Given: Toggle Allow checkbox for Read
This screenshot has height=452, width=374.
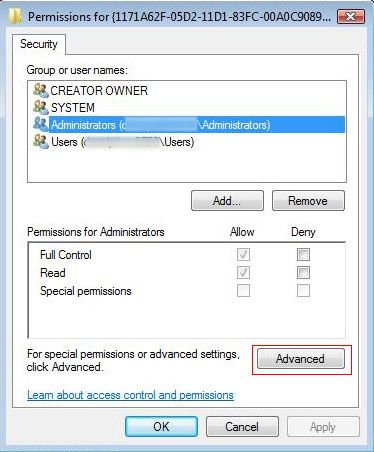Looking at the screenshot, I should [x=243, y=273].
